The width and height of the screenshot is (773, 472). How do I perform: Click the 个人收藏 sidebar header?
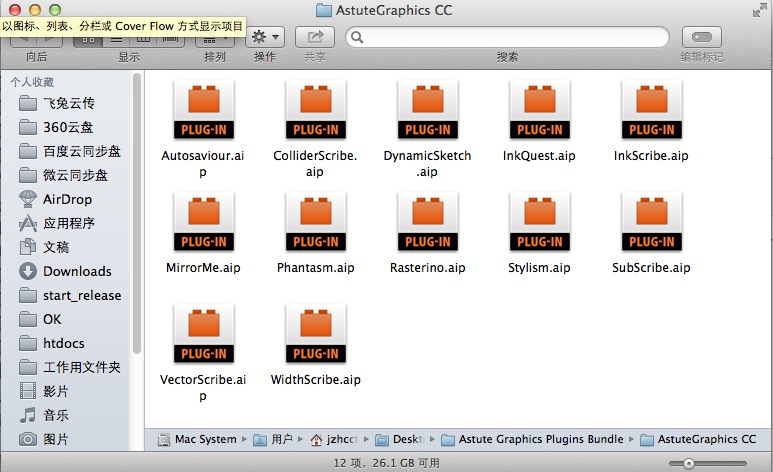click(32, 82)
